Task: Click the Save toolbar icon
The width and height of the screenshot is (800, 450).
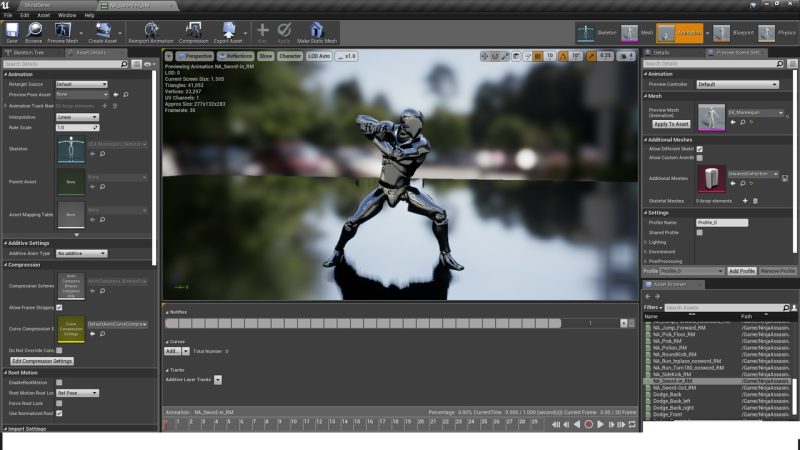Action: 13,32
